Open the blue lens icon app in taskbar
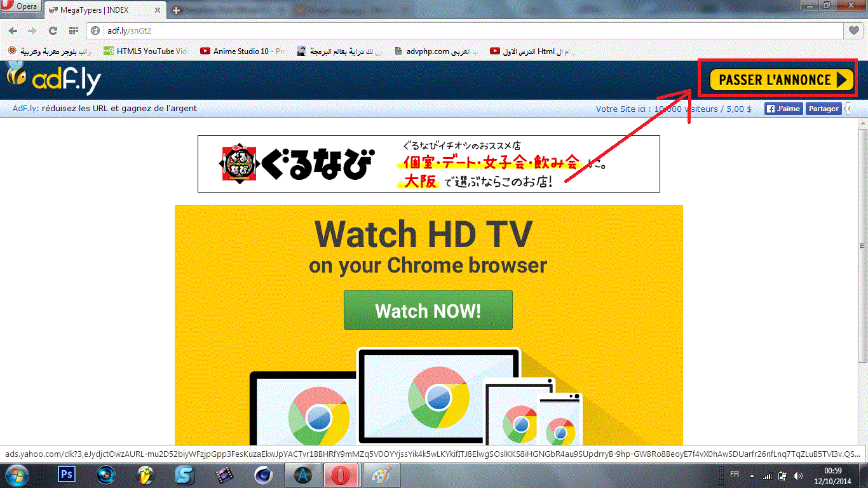 pyautogui.click(x=106, y=475)
